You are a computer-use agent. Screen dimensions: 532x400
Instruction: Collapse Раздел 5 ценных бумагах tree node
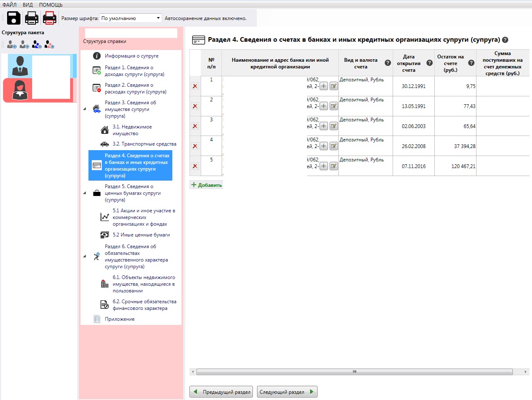point(85,193)
